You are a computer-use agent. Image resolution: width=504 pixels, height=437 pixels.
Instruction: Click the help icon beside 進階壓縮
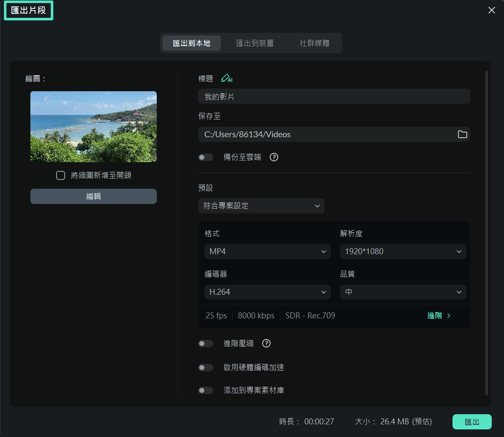point(266,343)
